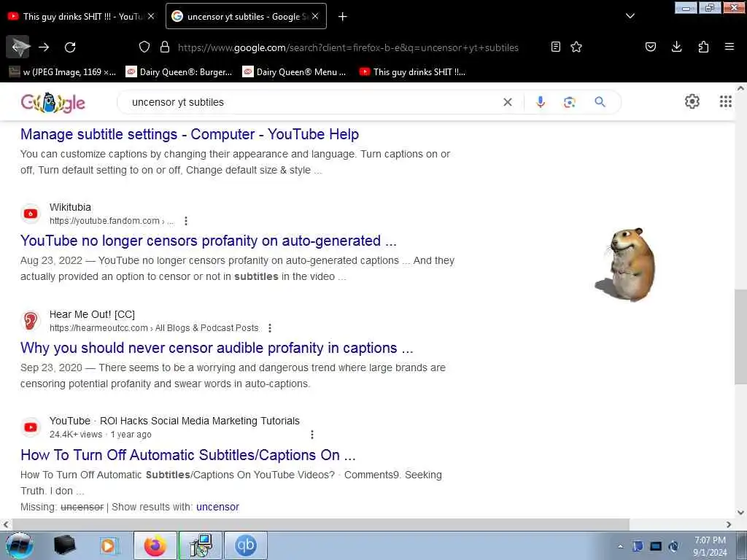Click the scroll right arrow
Image resolution: width=747 pixels, height=560 pixels.
click(x=729, y=524)
